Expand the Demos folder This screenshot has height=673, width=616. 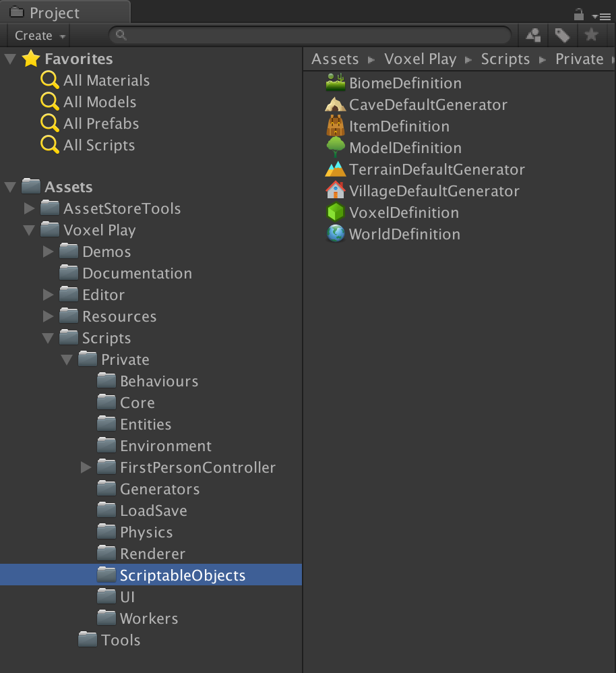coord(47,252)
